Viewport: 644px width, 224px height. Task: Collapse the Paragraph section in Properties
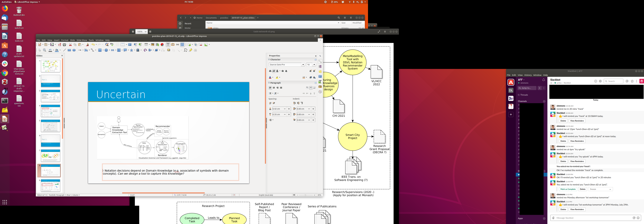[x=269, y=83]
